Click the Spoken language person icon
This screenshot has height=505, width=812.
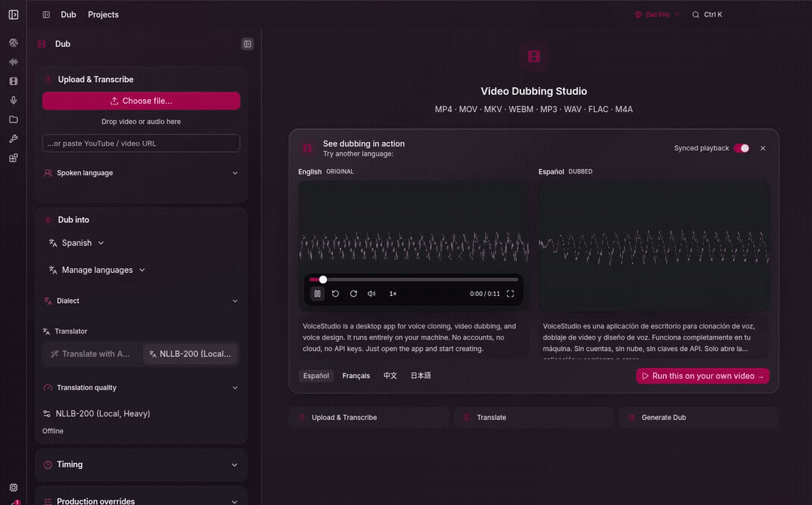click(47, 173)
